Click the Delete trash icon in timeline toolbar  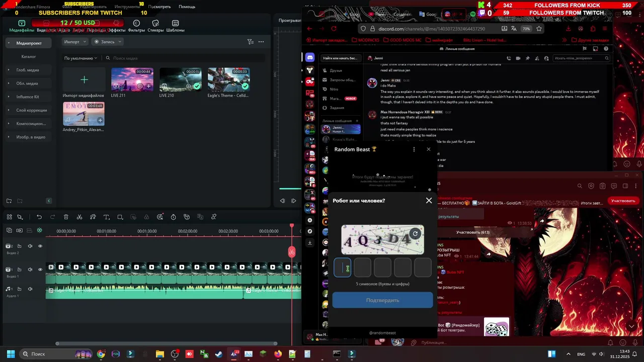(x=66, y=217)
